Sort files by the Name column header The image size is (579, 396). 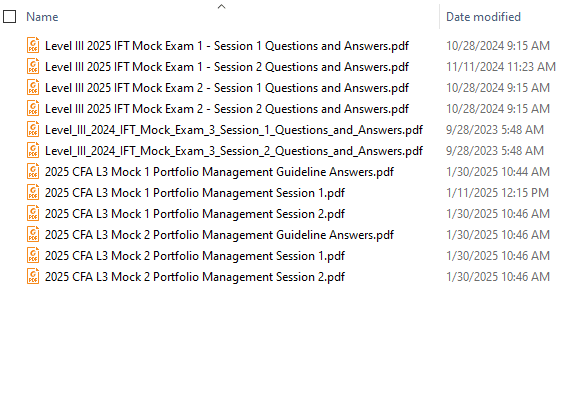point(42,17)
